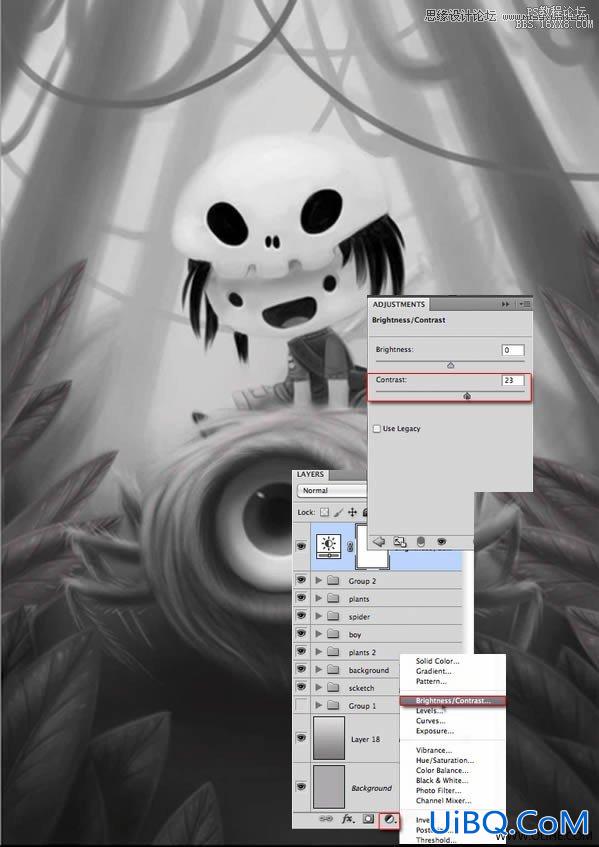Expand the Group 1 folder
This screenshot has width=599, height=847.
click(319, 706)
